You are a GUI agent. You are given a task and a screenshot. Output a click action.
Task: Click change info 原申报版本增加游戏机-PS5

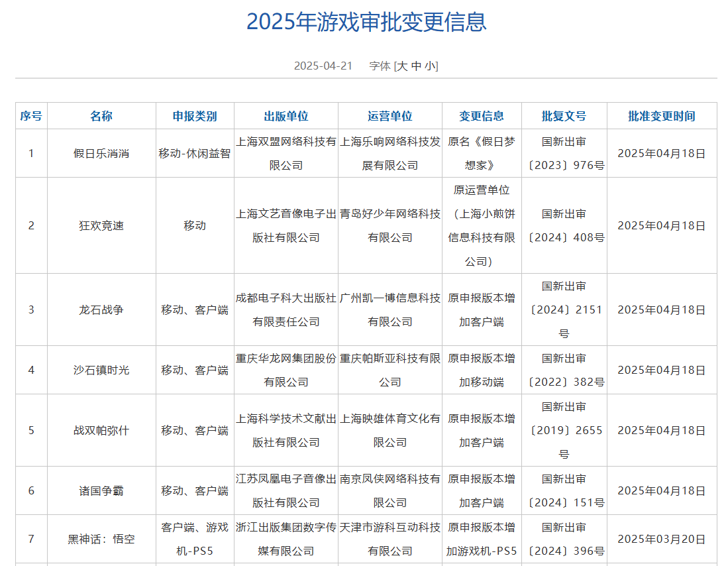[482, 539]
